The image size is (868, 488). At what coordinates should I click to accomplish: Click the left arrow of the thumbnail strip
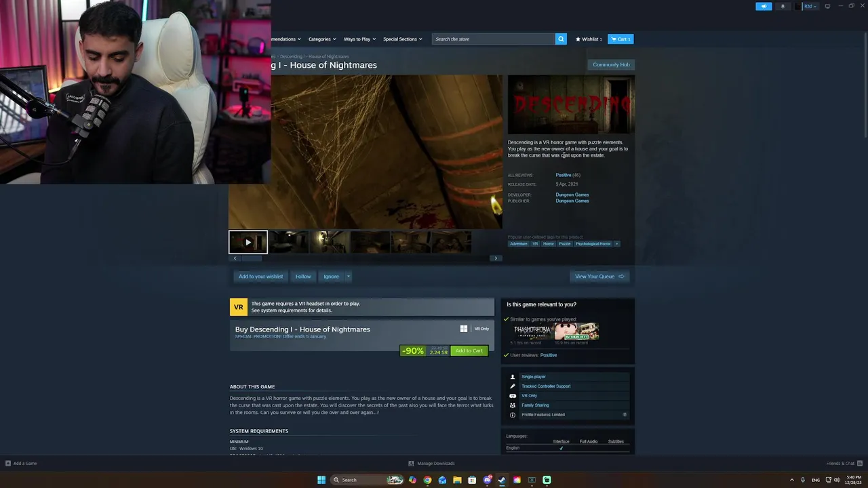pyautogui.click(x=235, y=258)
